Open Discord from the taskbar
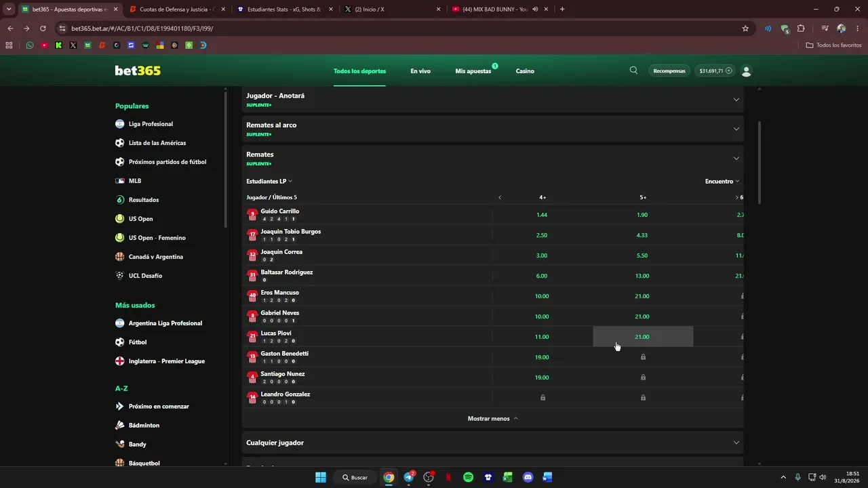The image size is (868, 488). [528, 477]
